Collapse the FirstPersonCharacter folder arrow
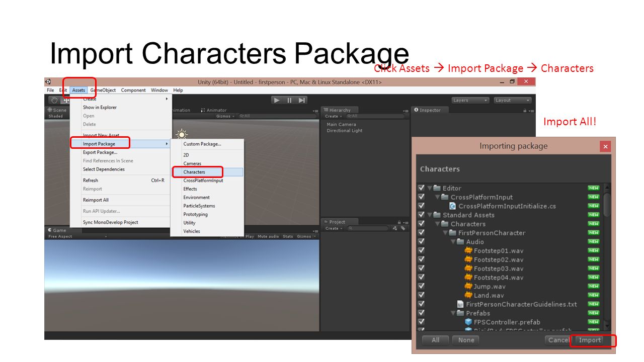The height and width of the screenshot is (362, 644). pos(446,233)
